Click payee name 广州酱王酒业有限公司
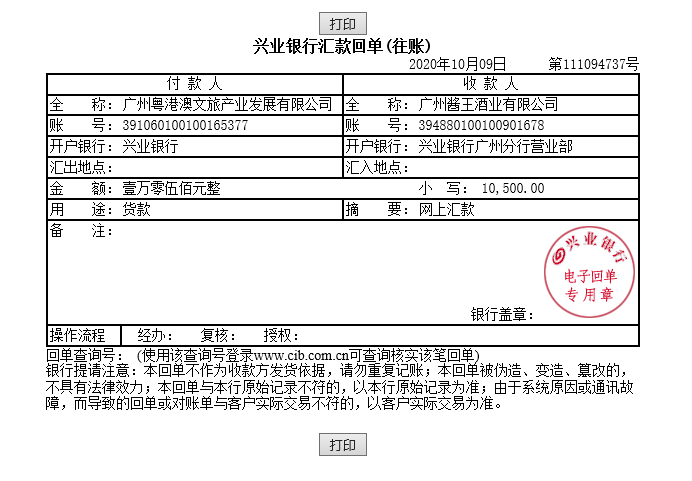This screenshot has width=692, height=481. tap(487, 104)
